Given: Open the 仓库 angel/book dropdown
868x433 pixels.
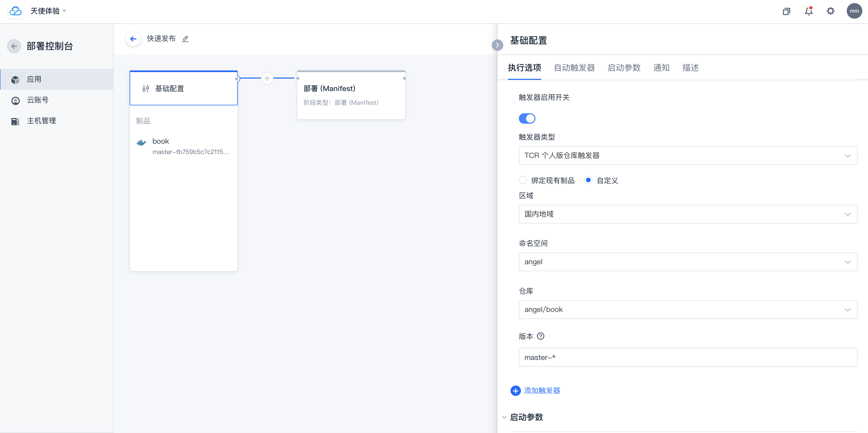Looking at the screenshot, I should tap(688, 310).
